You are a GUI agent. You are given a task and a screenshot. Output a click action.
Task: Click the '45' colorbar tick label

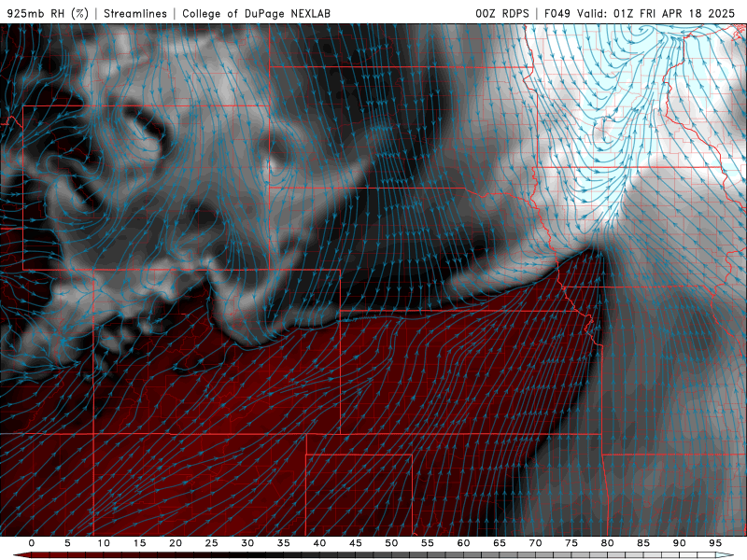point(356,543)
